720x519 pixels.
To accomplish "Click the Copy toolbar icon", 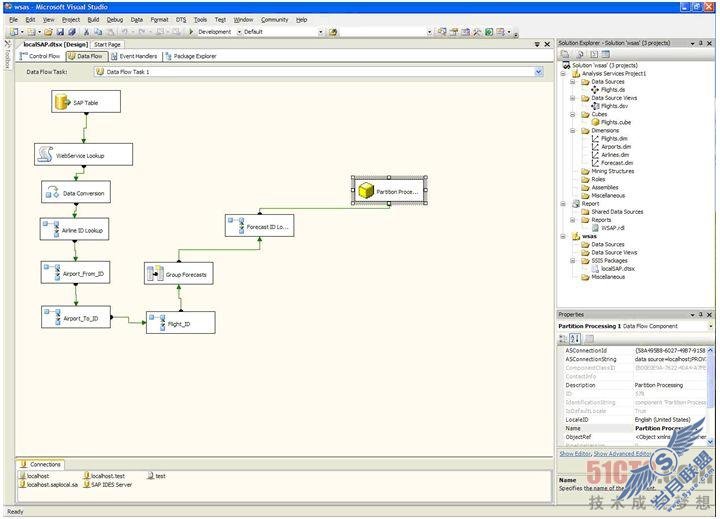I will tap(98, 32).
